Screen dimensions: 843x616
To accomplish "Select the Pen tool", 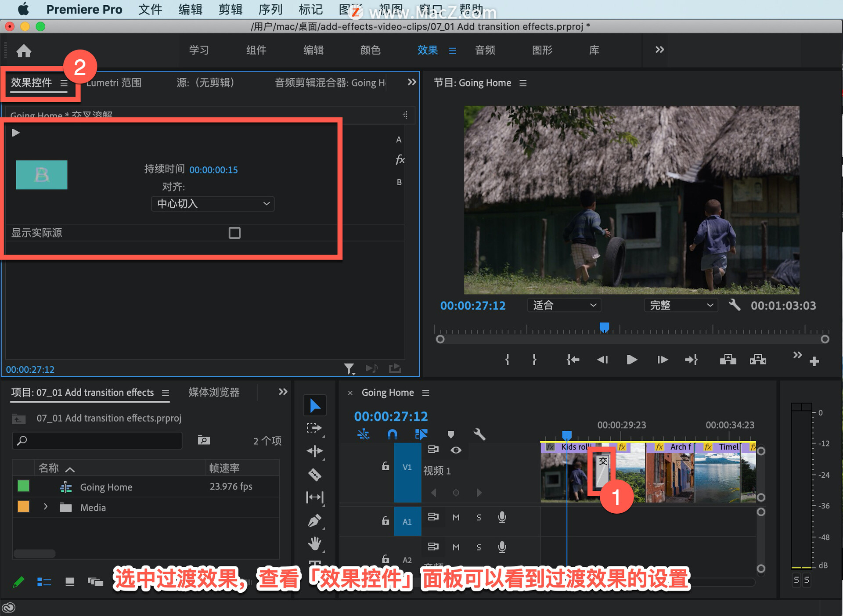I will (314, 521).
